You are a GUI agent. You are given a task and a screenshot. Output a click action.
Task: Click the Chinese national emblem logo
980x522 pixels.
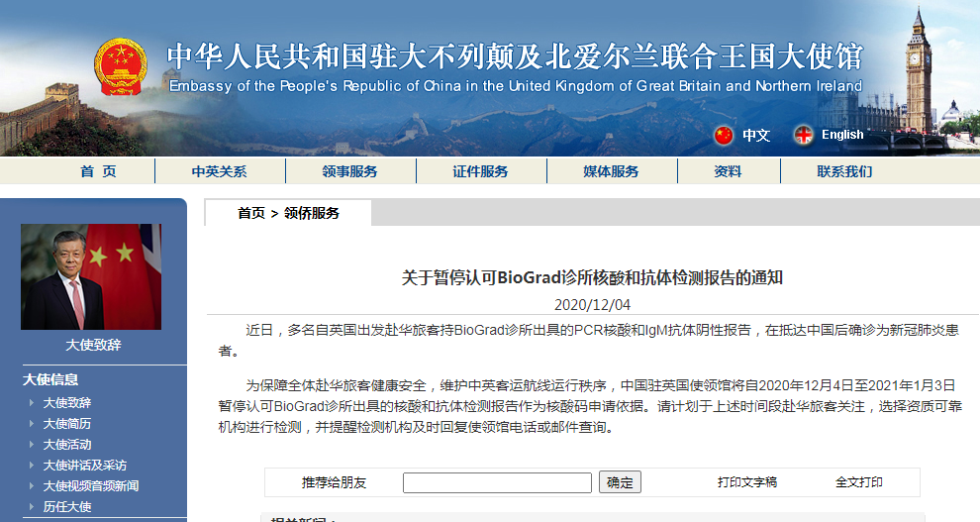(119, 68)
